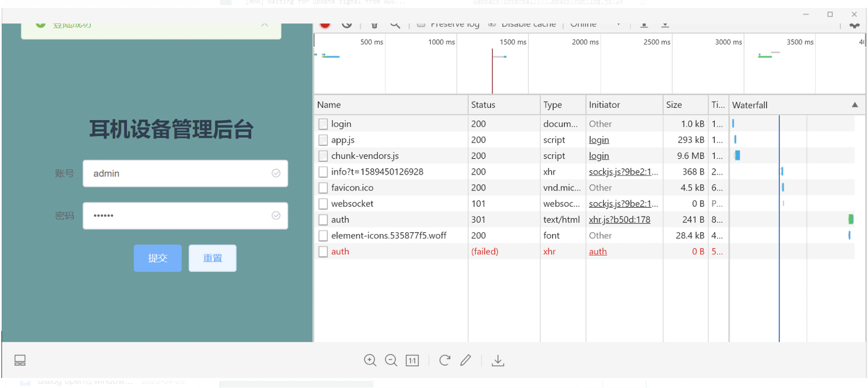Click the red record network log button

(x=325, y=25)
